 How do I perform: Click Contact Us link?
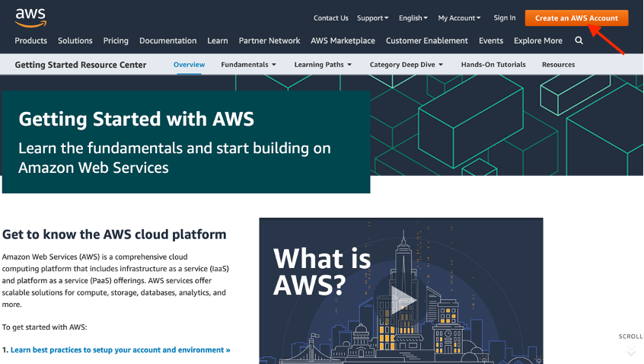coord(330,18)
